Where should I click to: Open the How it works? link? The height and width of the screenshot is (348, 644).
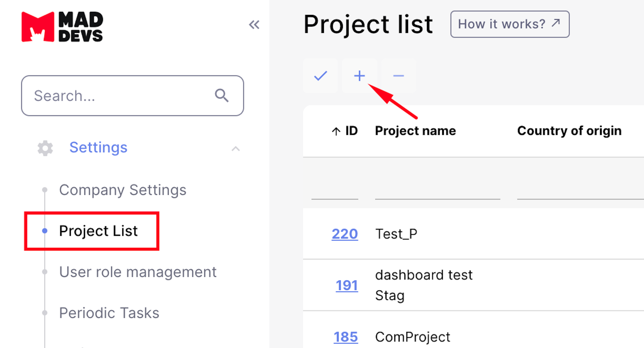click(510, 24)
